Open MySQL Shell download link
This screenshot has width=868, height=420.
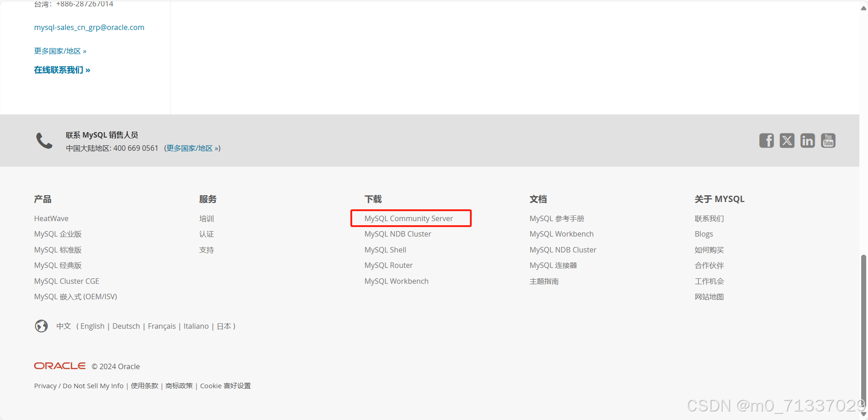point(385,250)
